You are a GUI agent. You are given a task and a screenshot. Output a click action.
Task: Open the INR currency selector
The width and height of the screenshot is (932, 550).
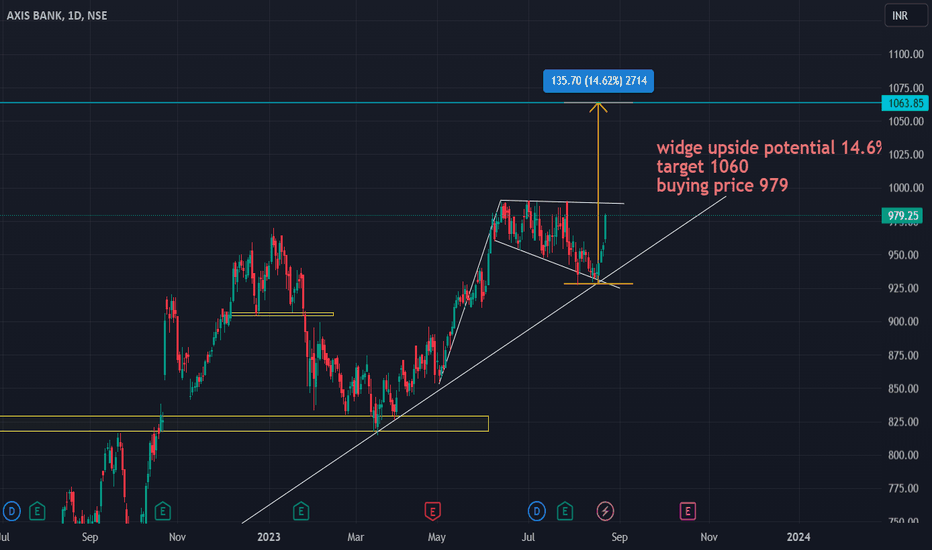click(905, 15)
